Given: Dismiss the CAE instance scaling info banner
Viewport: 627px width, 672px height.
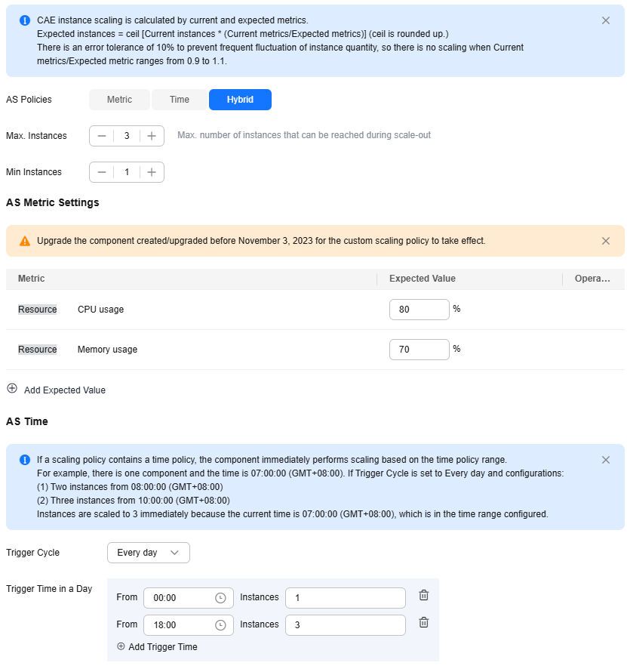Looking at the screenshot, I should [x=606, y=20].
